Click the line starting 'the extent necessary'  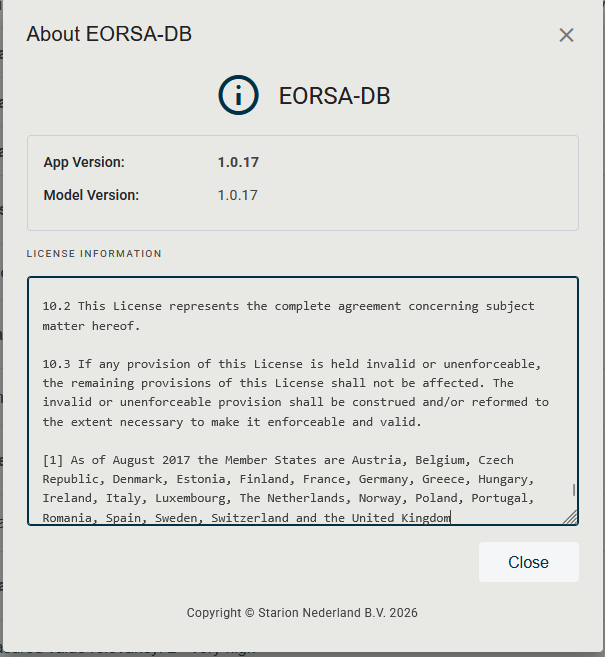click(x=232, y=422)
